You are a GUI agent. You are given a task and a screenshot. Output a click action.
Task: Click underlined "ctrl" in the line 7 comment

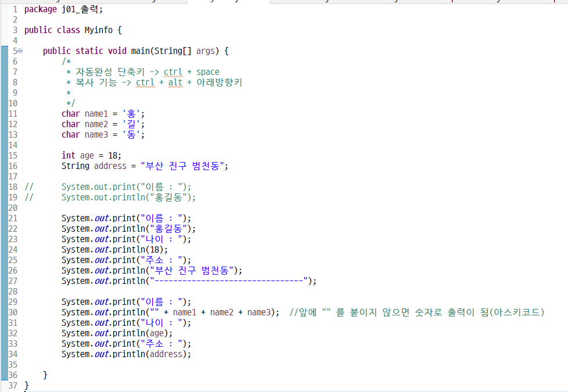[x=173, y=72]
